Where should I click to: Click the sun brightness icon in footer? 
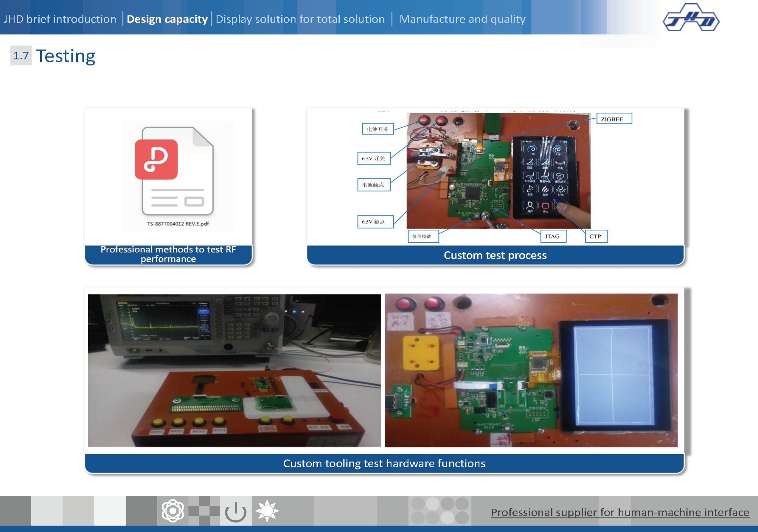point(267,511)
